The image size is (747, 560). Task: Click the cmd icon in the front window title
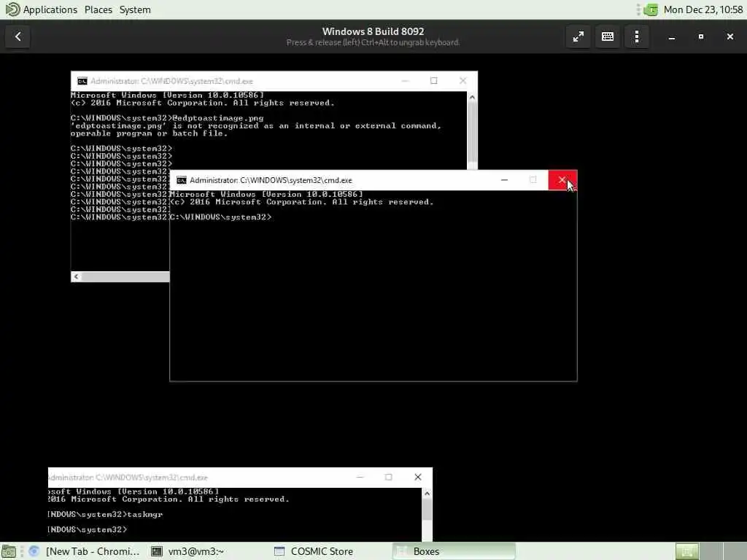tap(182, 180)
